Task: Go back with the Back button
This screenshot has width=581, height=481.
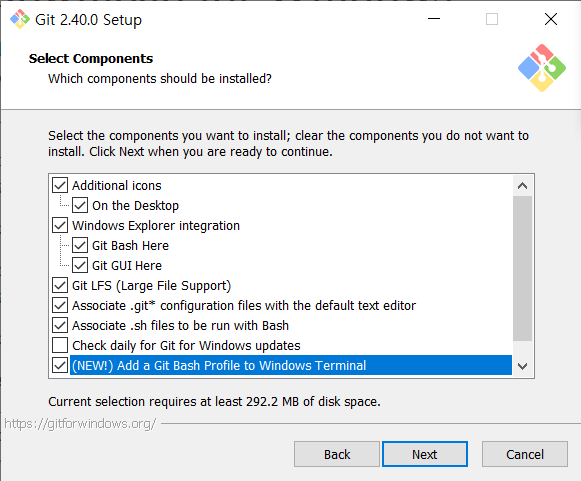Action: point(337,454)
